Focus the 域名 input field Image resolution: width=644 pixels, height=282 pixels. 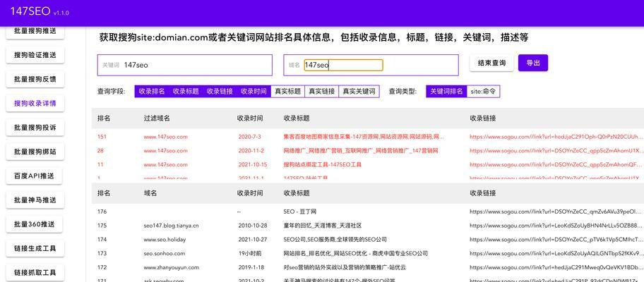click(x=371, y=65)
